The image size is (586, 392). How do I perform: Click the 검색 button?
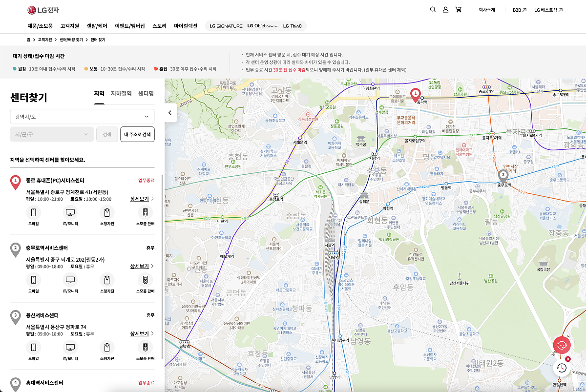point(107,134)
